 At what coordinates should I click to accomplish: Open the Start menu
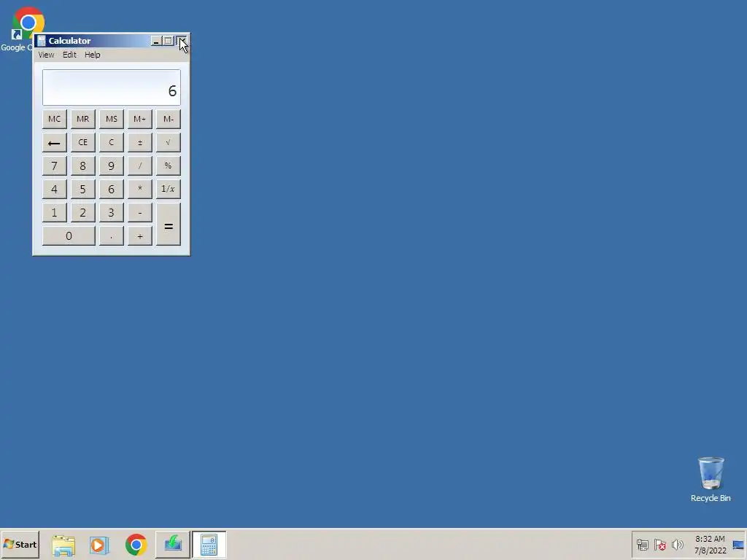pyautogui.click(x=20, y=544)
